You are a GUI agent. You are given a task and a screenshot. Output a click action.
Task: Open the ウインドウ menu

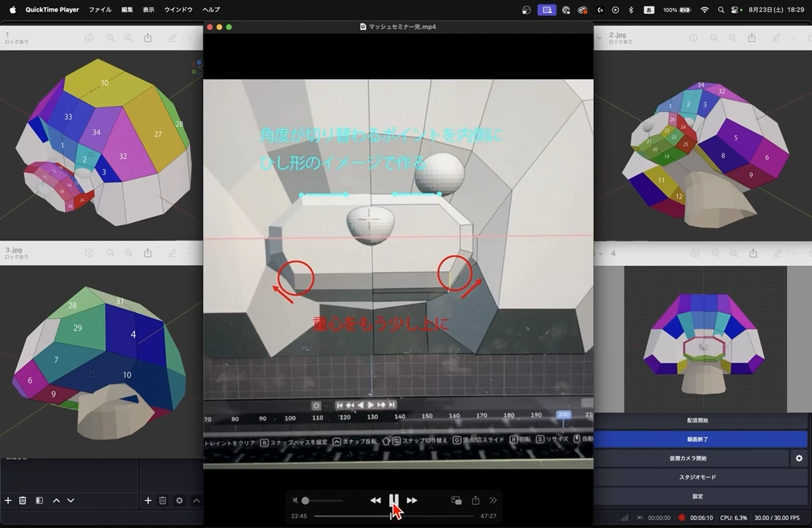[178, 10]
